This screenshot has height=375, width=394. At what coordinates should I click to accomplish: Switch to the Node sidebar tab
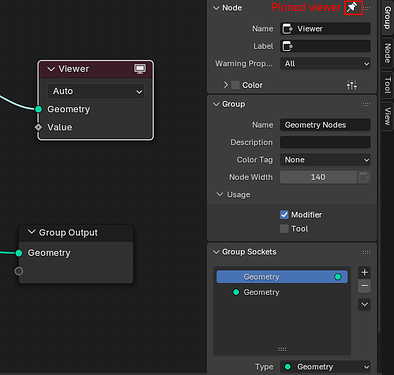click(x=387, y=53)
